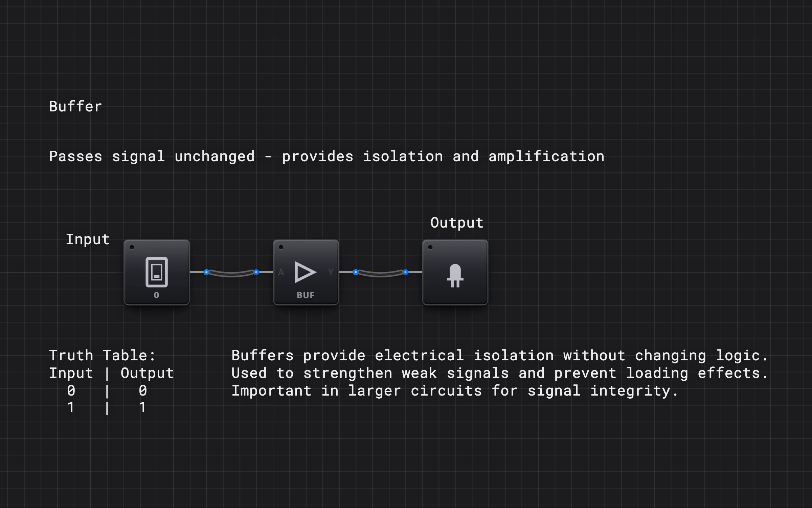
Task: Click the "Used to strengthen weak signals" line
Action: click(500, 373)
